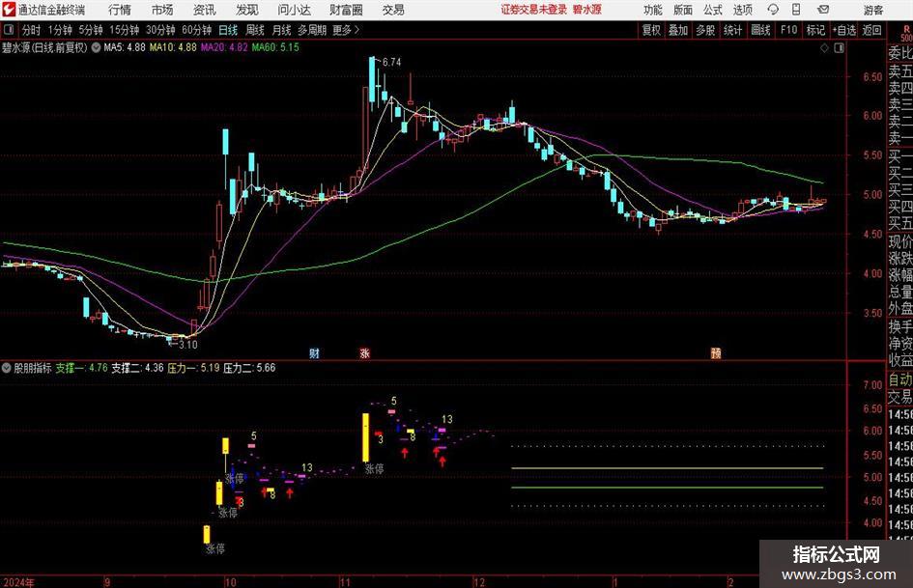The image size is (913, 588).
Task: Click the mobile phone icon
Action: coord(796,10)
